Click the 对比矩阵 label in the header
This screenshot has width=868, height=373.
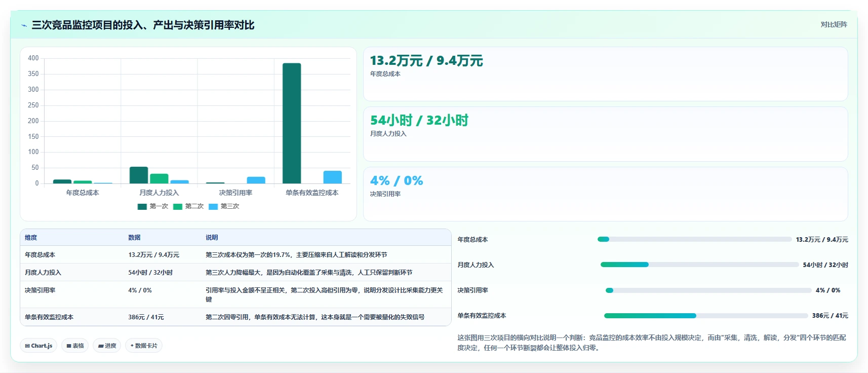point(834,24)
